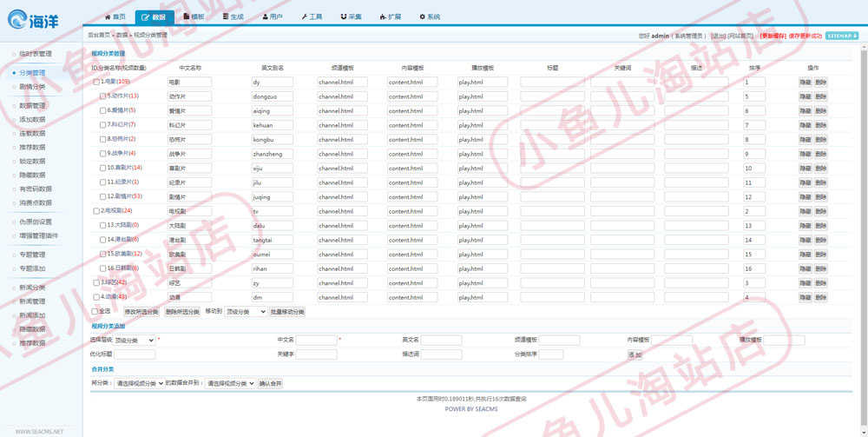Viewport: 868px width, 437px height.
Task: Check the box for 2.电视剧 category
Action: pos(95,211)
